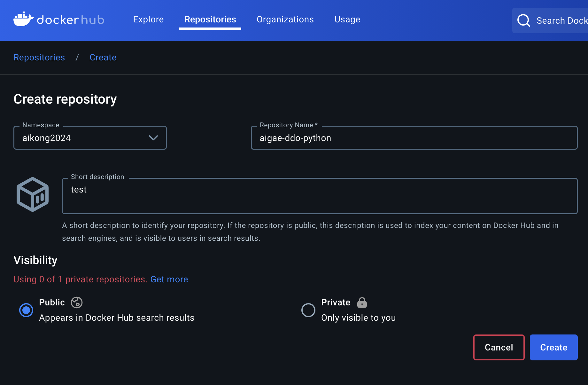
Task: Click into the Short description text area
Action: pyautogui.click(x=320, y=196)
